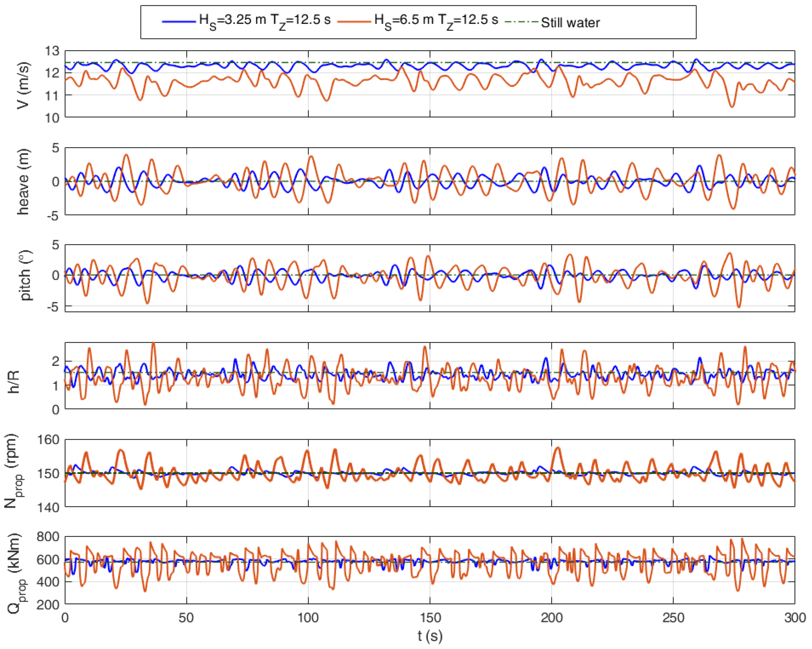Click the 13 tick on velocity axis
The image size is (812, 649).
point(52,51)
